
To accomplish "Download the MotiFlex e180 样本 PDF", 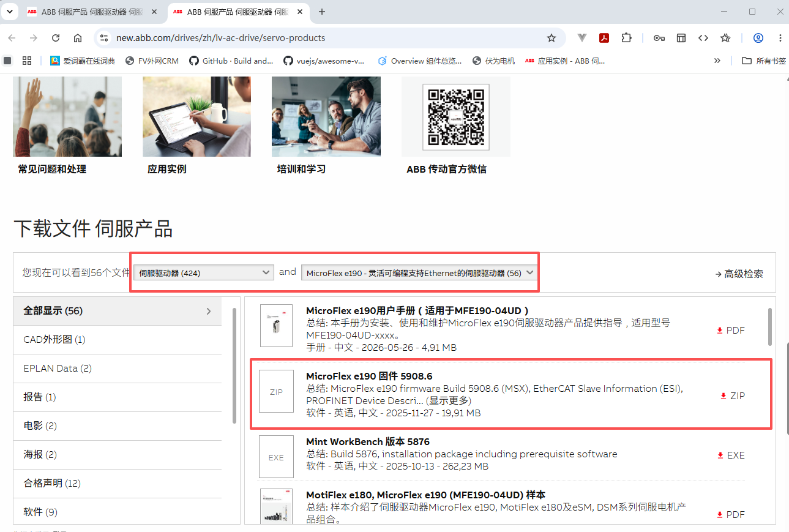I will [x=731, y=515].
